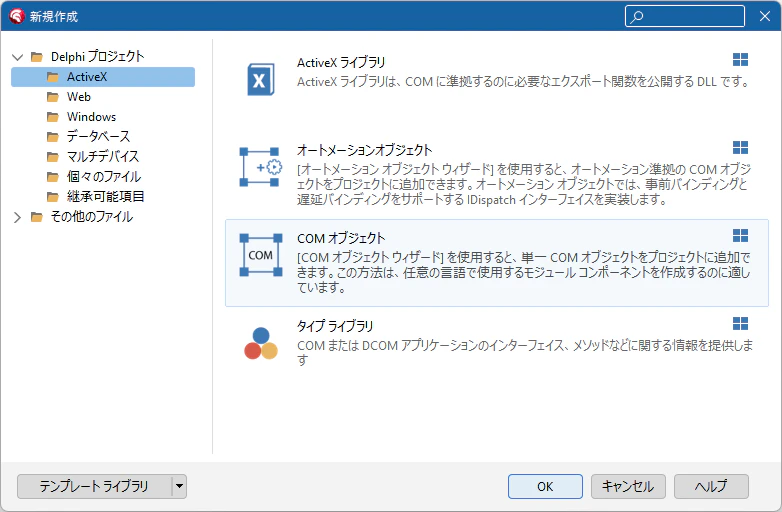Select the COM オブジェクト icon
This screenshot has height=512, width=782.
tap(260, 255)
